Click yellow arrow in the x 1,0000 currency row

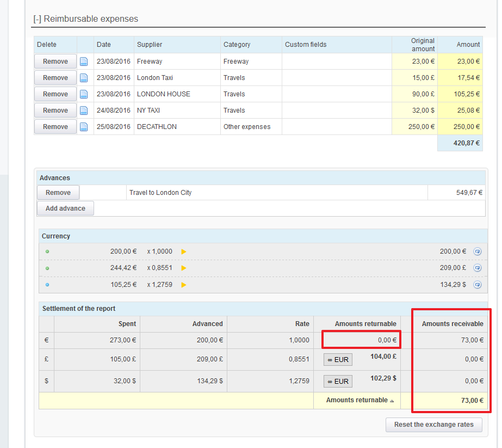click(x=184, y=251)
